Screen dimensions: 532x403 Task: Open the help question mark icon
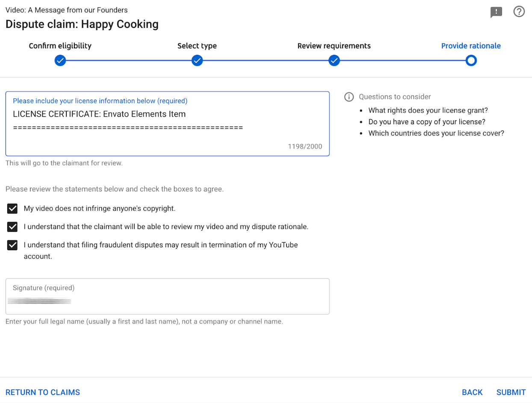pos(519,12)
